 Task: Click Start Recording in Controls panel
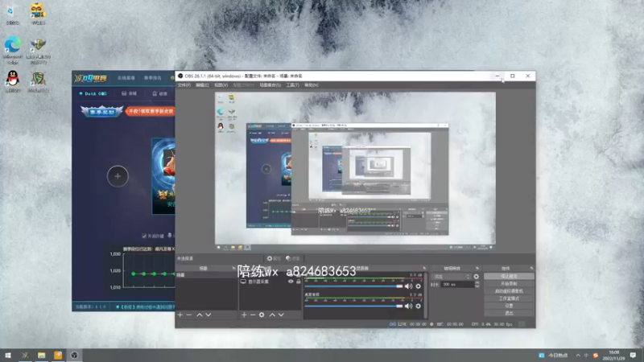click(509, 284)
